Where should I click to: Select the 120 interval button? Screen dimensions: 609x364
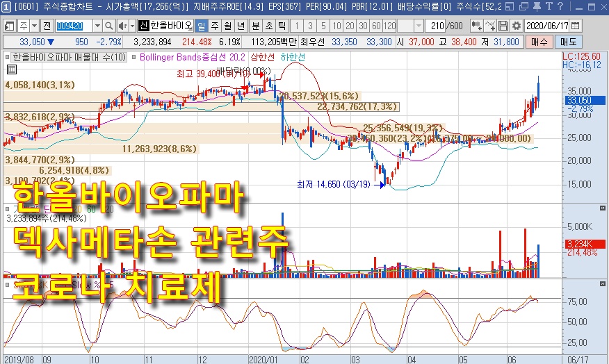389,26
